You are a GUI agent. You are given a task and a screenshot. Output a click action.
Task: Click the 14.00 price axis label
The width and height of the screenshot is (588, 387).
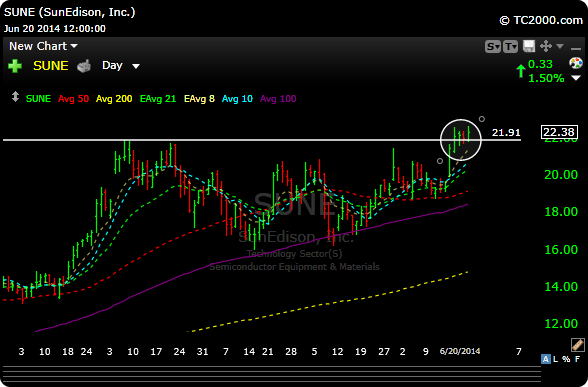561,286
